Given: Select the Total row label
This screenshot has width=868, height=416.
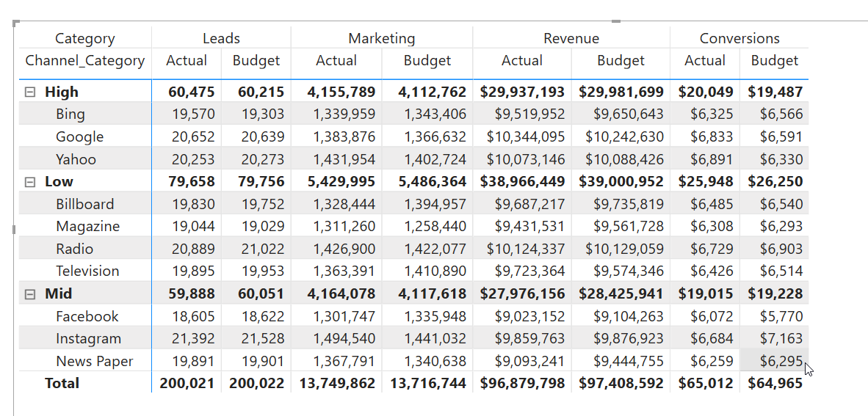Looking at the screenshot, I should (x=62, y=384).
